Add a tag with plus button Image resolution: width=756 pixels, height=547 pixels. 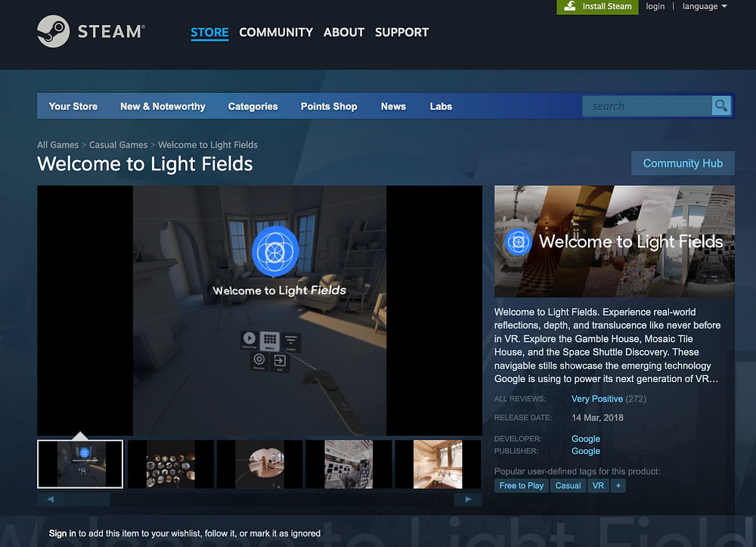(x=618, y=485)
